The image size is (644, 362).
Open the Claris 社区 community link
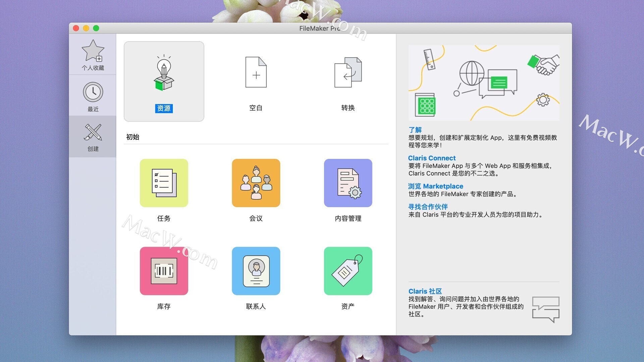point(425,291)
